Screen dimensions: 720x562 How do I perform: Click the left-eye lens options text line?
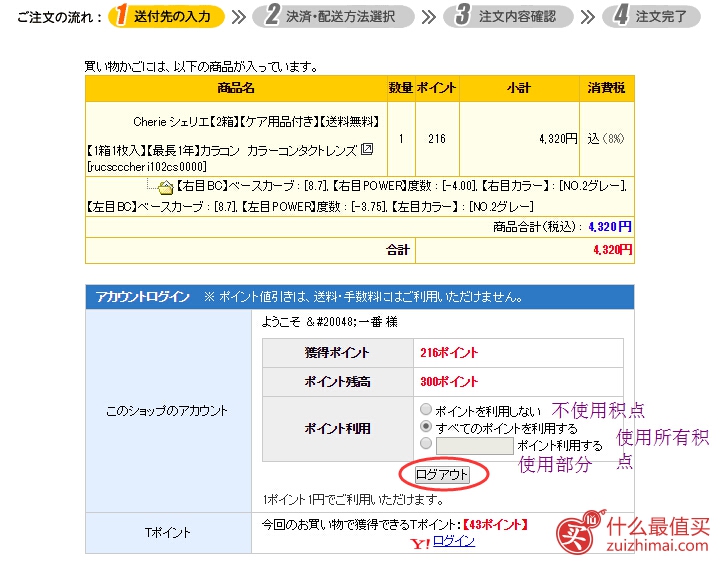point(310,207)
